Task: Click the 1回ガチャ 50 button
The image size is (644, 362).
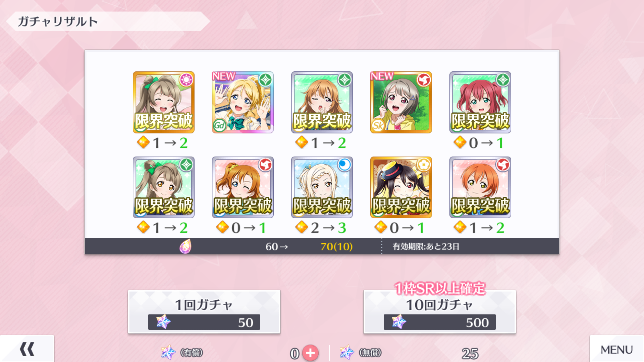Action: coord(204,312)
